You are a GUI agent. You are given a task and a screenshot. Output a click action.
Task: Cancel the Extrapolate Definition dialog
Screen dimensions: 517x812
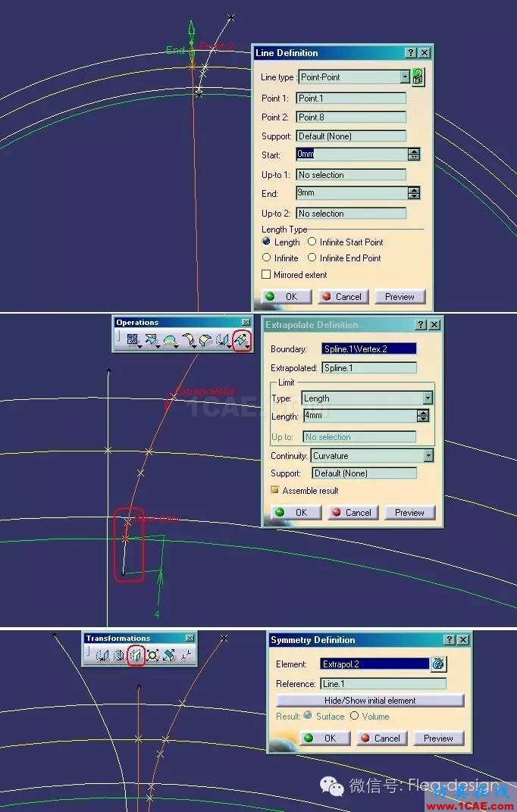click(353, 513)
